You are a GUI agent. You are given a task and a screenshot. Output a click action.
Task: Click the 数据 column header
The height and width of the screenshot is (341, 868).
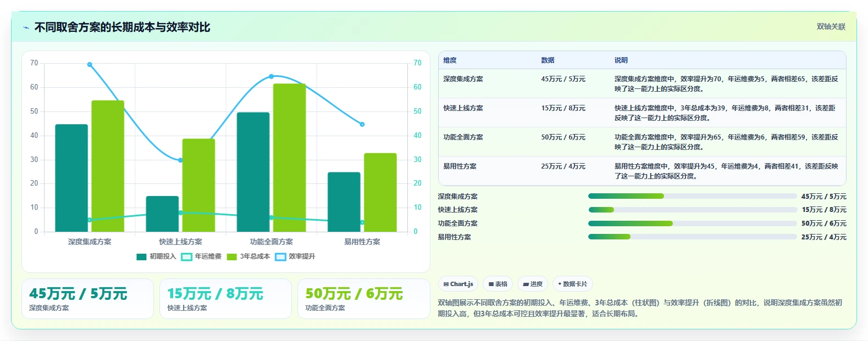tap(548, 60)
